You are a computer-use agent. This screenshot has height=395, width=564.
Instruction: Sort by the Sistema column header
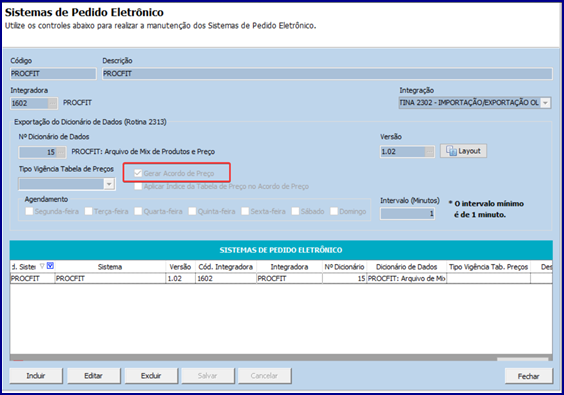coord(110,267)
